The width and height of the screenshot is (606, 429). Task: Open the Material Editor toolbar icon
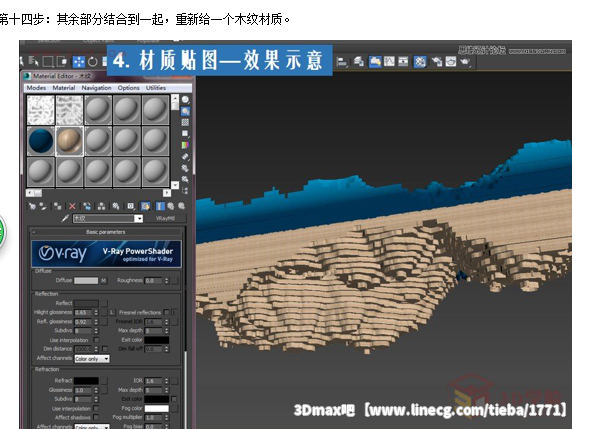420,62
